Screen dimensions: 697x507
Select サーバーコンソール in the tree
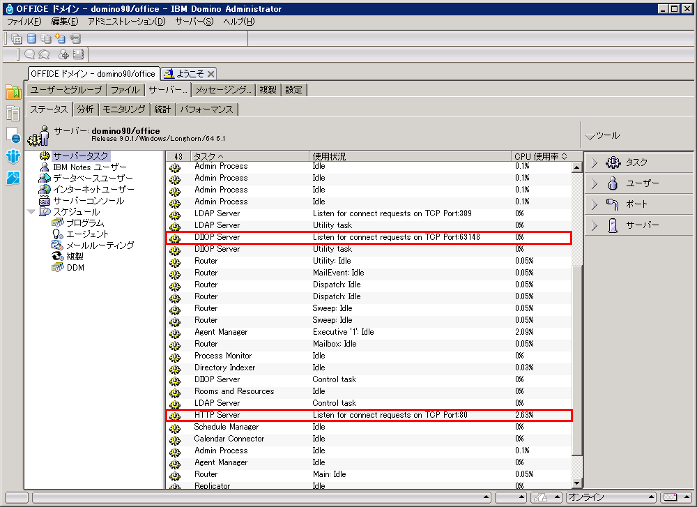[x=88, y=201]
